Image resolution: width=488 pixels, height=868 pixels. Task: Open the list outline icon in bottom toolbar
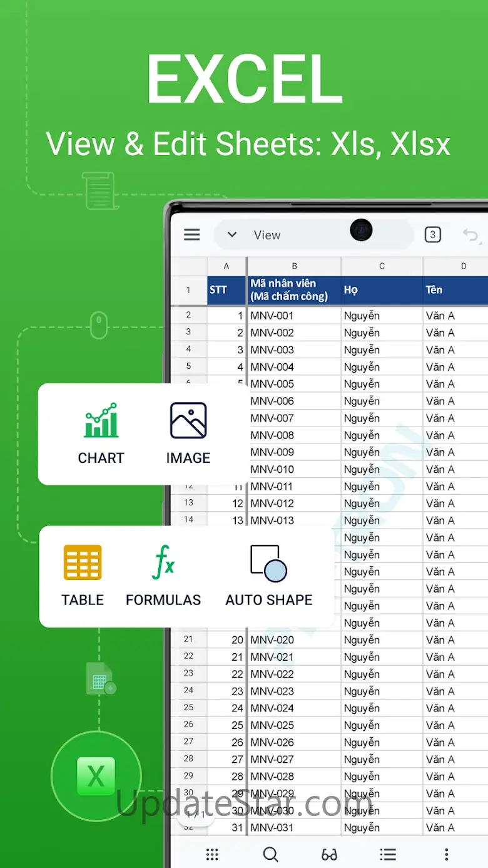pos(388,854)
